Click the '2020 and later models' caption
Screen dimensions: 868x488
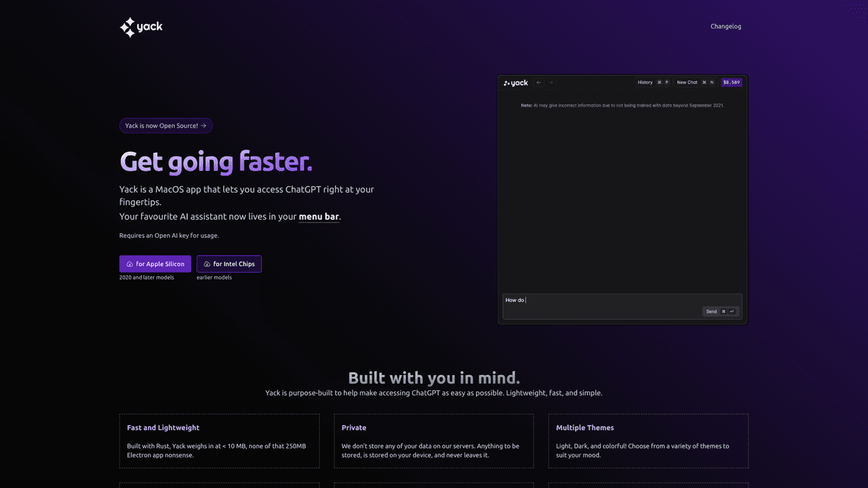pos(147,278)
